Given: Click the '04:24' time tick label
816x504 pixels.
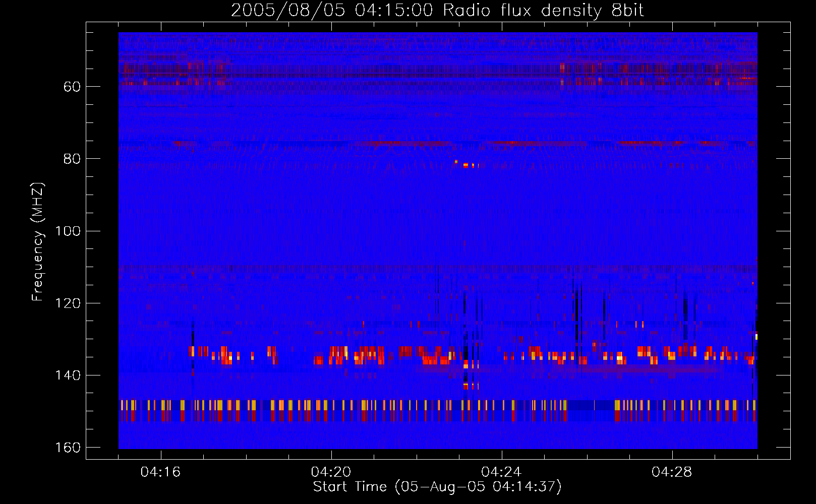Looking at the screenshot, I should tap(501, 472).
